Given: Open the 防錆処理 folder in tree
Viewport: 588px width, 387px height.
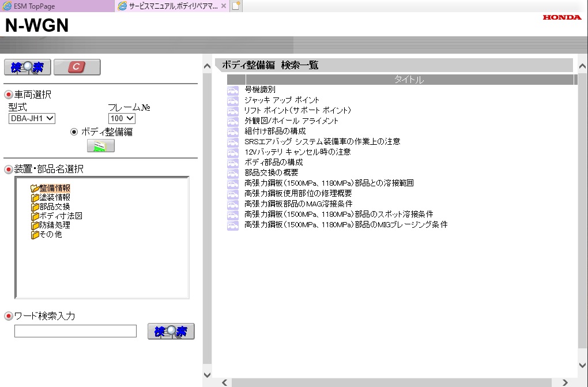Looking at the screenshot, I should [51, 225].
